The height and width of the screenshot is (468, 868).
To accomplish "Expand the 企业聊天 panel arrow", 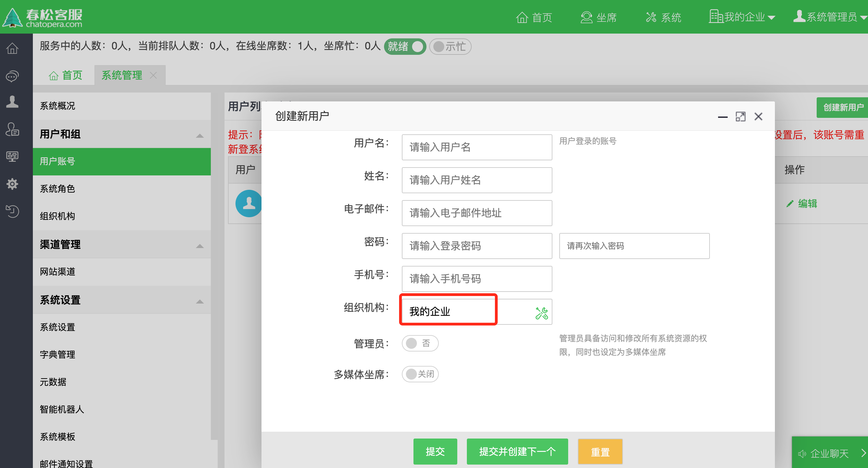I will [x=864, y=453].
